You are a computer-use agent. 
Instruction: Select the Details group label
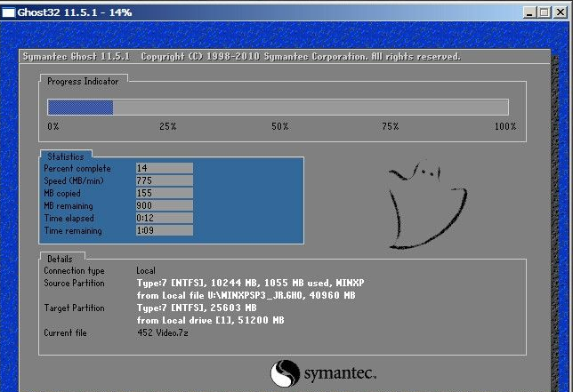coord(60,260)
